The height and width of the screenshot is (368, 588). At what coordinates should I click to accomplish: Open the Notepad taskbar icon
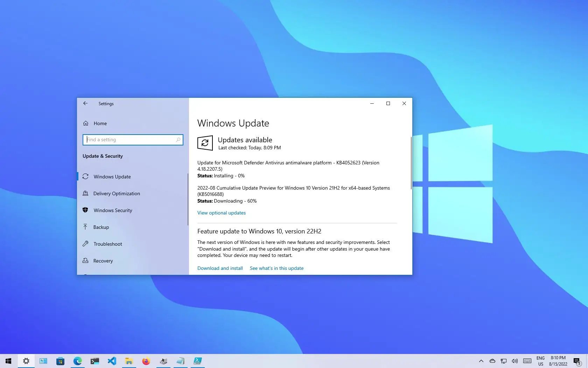pyautogui.click(x=180, y=361)
